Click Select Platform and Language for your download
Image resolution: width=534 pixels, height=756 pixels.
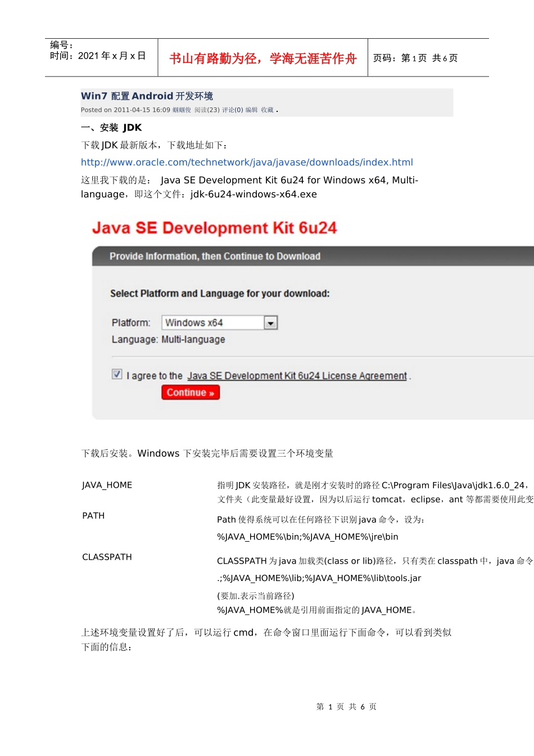click(x=220, y=294)
